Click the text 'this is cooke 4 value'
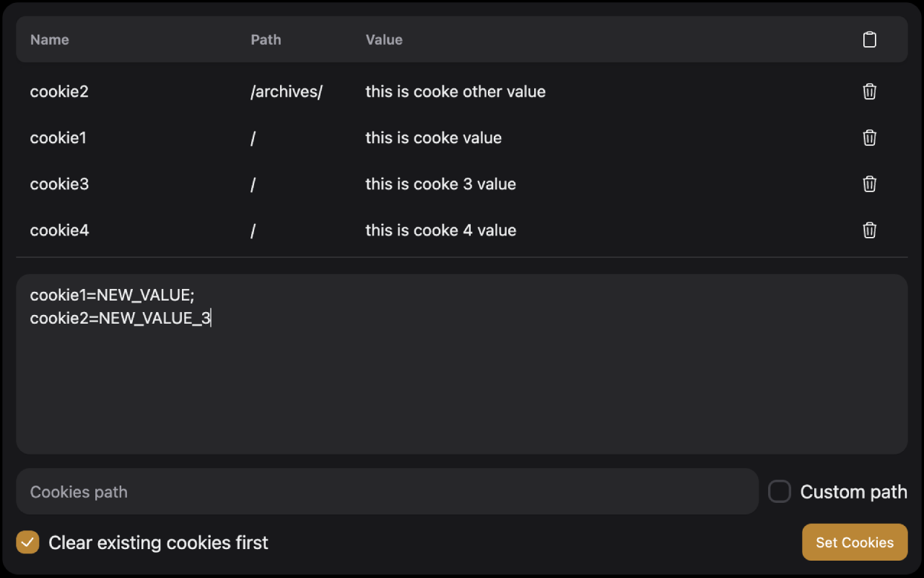 [x=440, y=230]
